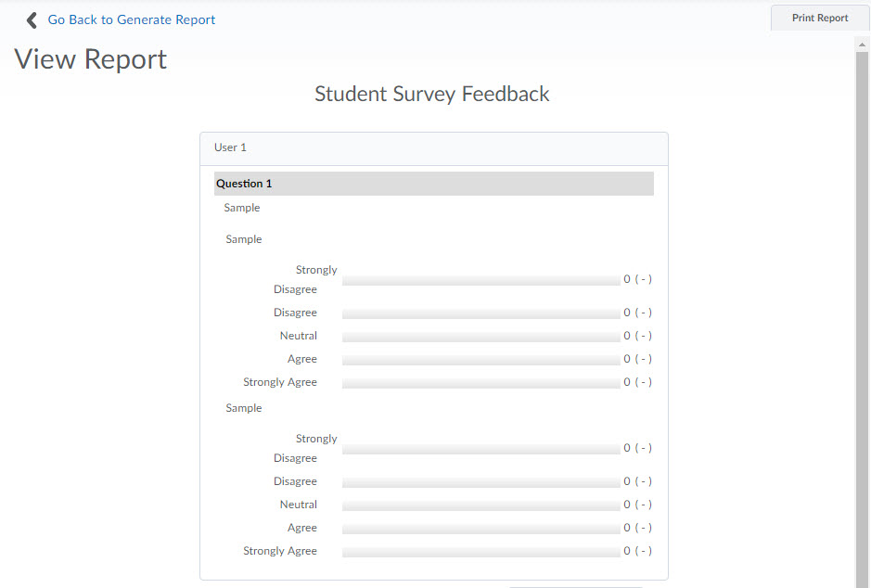Click first scale's Strongly Disagree result bar

click(x=480, y=280)
